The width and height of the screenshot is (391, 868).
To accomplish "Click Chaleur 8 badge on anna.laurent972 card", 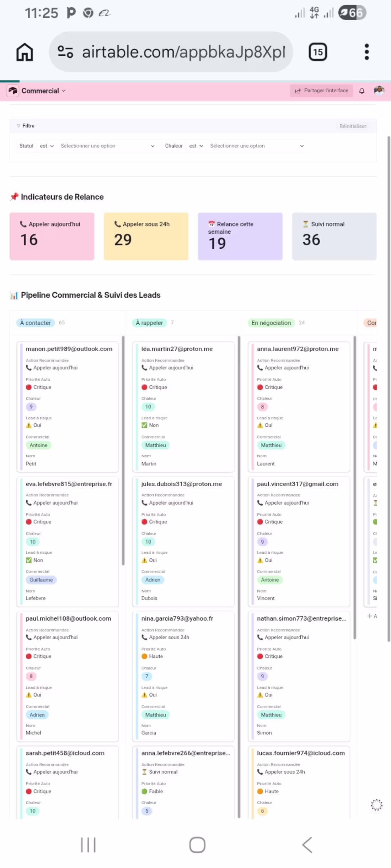I will 262,407.
